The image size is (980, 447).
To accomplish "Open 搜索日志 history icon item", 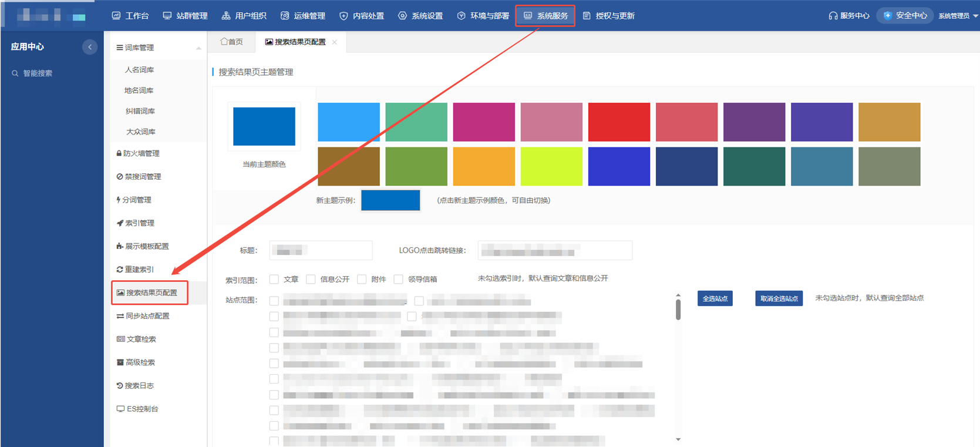I will point(135,386).
